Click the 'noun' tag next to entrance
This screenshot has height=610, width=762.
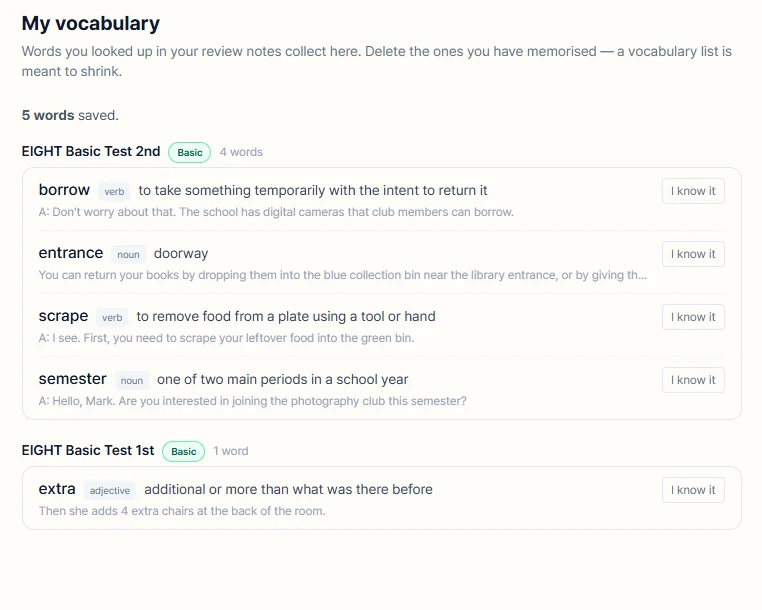[x=128, y=255]
